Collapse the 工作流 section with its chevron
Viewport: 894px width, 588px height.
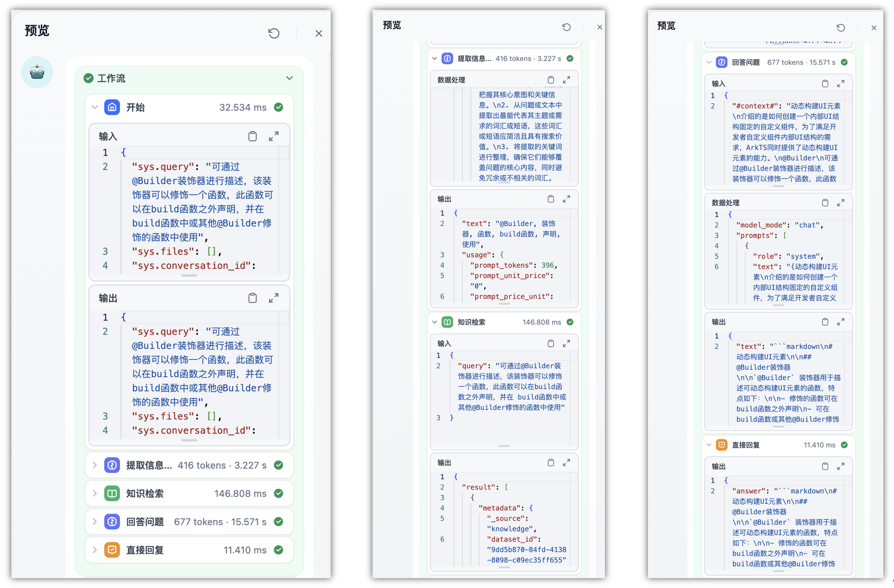click(289, 78)
